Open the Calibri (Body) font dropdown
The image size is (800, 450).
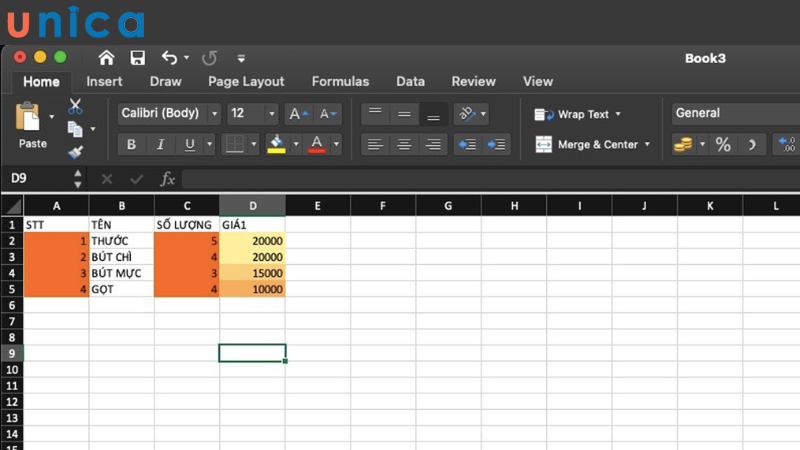point(213,114)
